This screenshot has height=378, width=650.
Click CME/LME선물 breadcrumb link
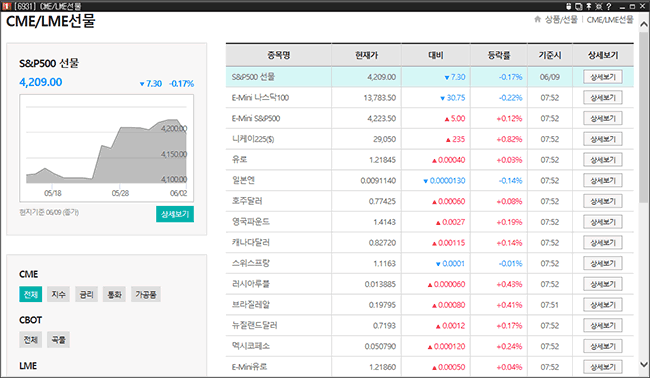[x=610, y=19]
